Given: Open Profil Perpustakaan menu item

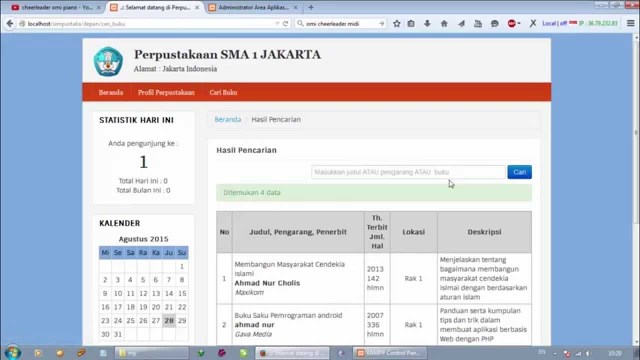Looking at the screenshot, I should coord(166,93).
